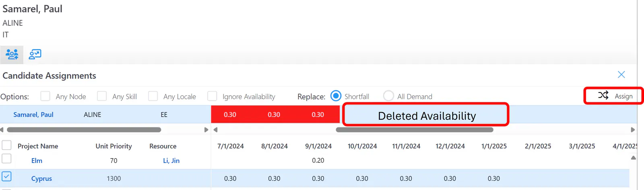The width and height of the screenshot is (644, 190).
Task: Enable the Any Node option
Action: click(45, 96)
